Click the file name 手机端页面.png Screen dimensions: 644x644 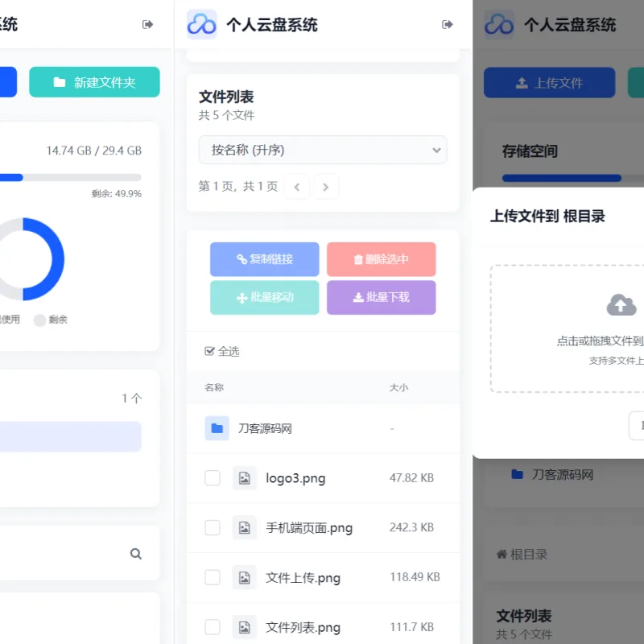[309, 528]
